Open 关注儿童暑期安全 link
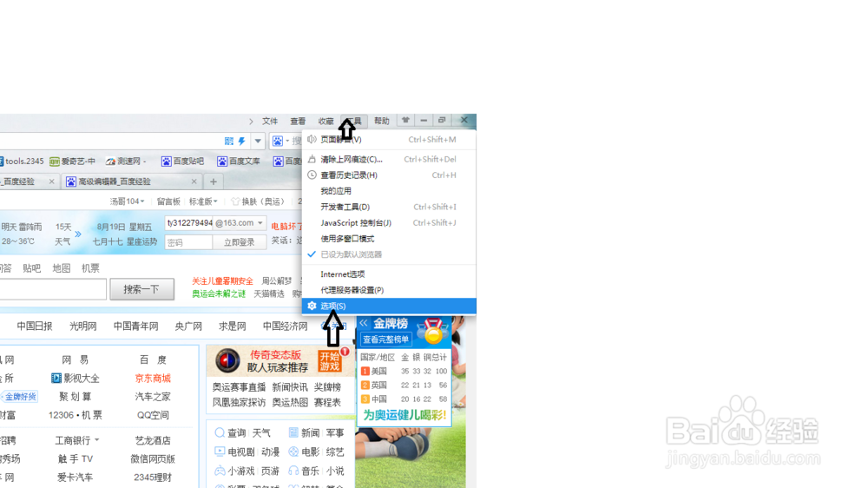This screenshot has width=868, height=488. pos(222,281)
